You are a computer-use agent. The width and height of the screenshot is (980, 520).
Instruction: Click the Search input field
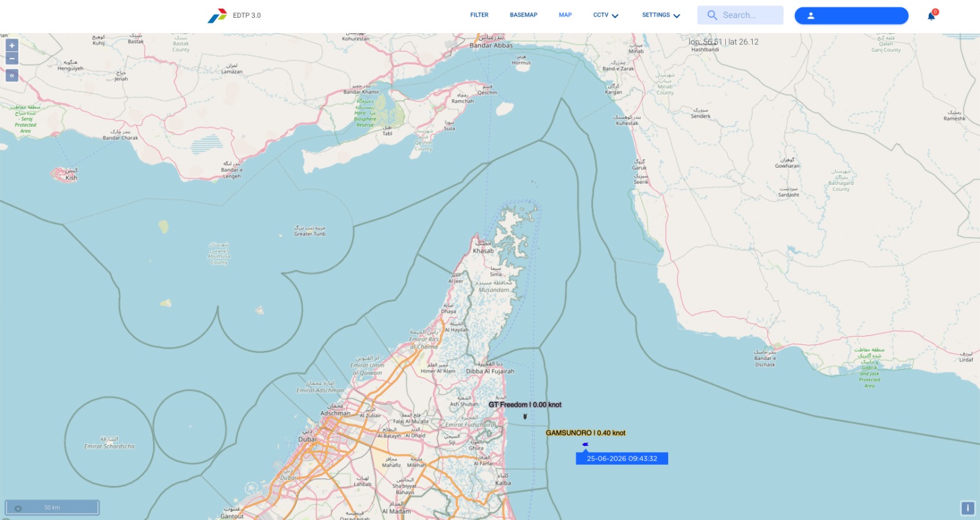click(740, 15)
